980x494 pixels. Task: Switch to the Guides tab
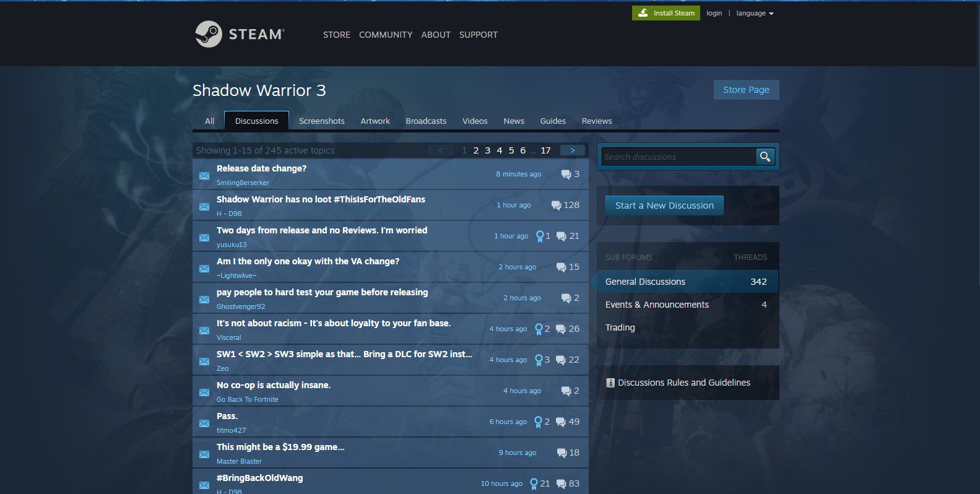553,121
